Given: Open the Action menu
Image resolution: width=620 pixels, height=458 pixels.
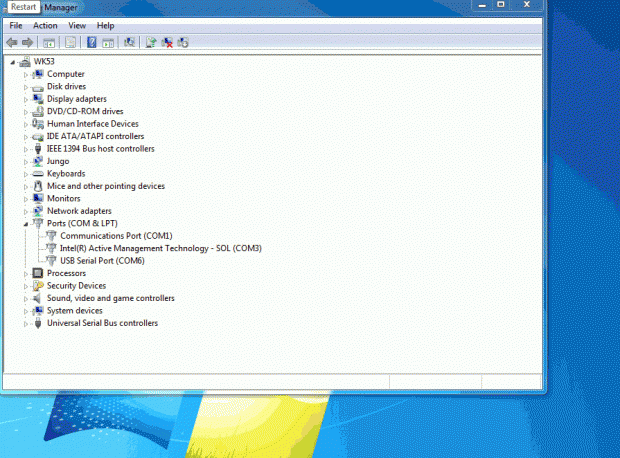Looking at the screenshot, I should coord(45,26).
